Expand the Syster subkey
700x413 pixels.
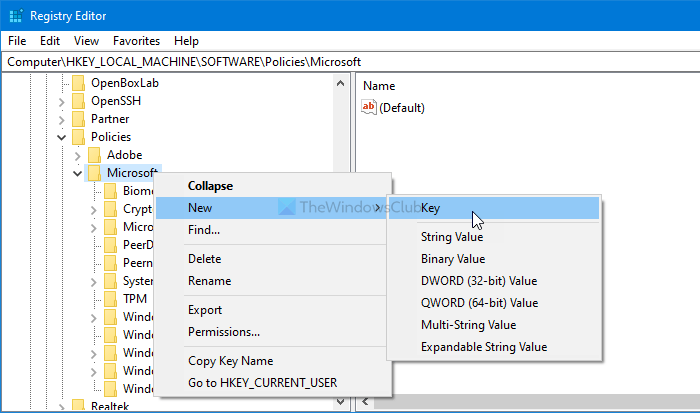point(94,282)
